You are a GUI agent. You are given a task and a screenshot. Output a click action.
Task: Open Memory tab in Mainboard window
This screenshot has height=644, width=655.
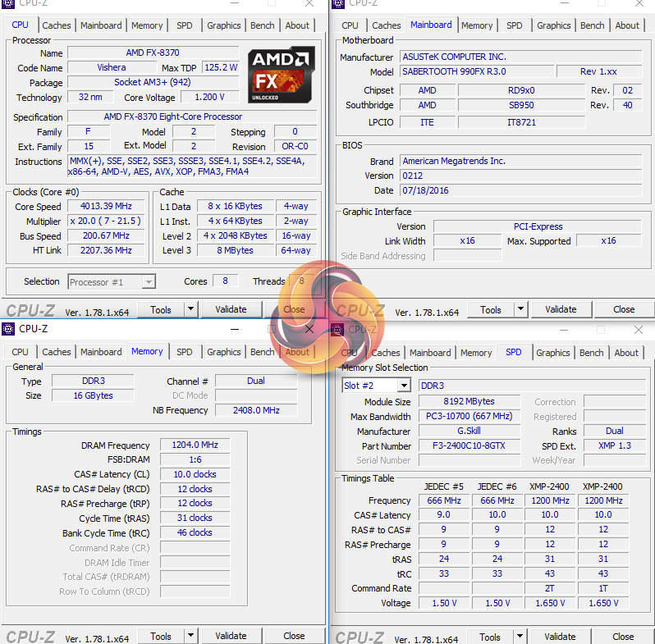477,25
